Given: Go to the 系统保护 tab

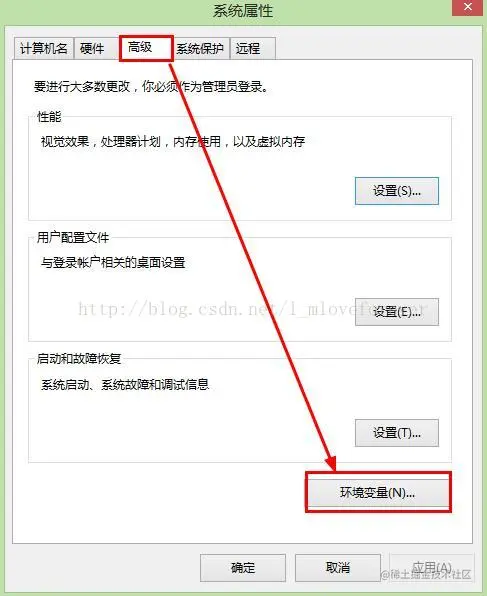Looking at the screenshot, I should point(200,49).
